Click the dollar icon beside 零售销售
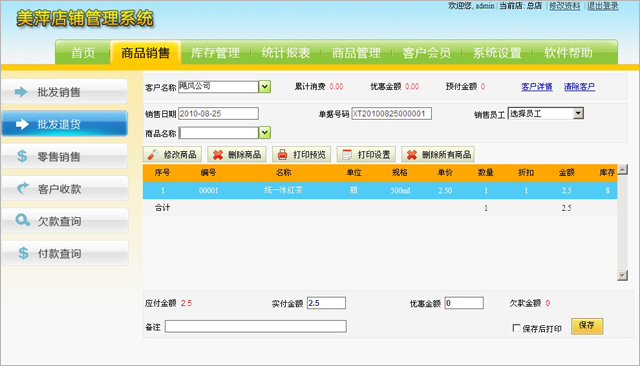This screenshot has width=640, height=366. tap(22, 156)
